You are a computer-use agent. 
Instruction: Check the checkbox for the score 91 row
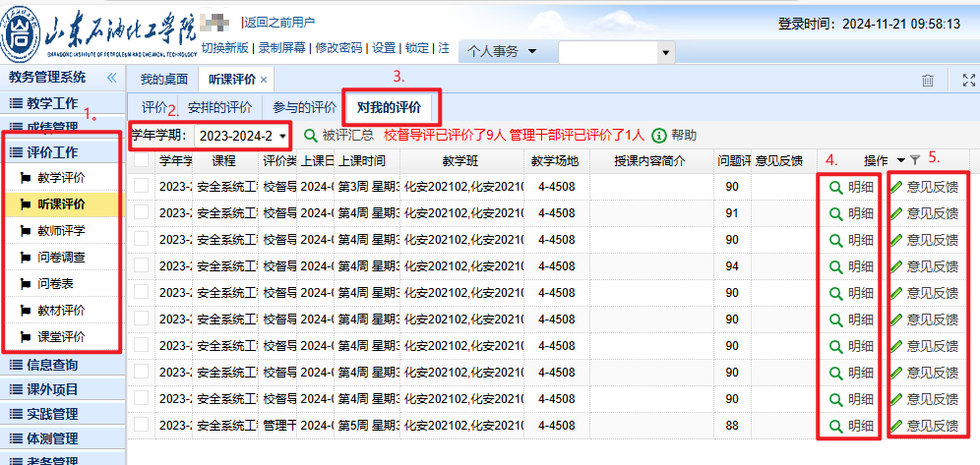(141, 212)
